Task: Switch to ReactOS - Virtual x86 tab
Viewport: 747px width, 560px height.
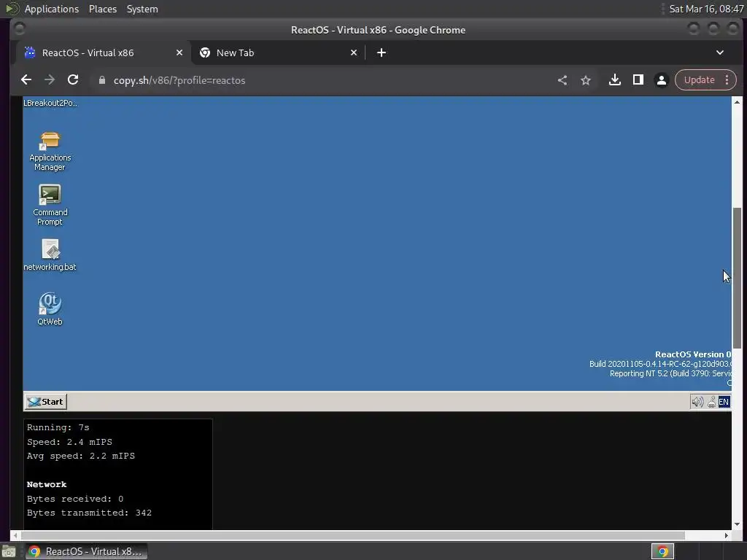Action: pyautogui.click(x=102, y=52)
